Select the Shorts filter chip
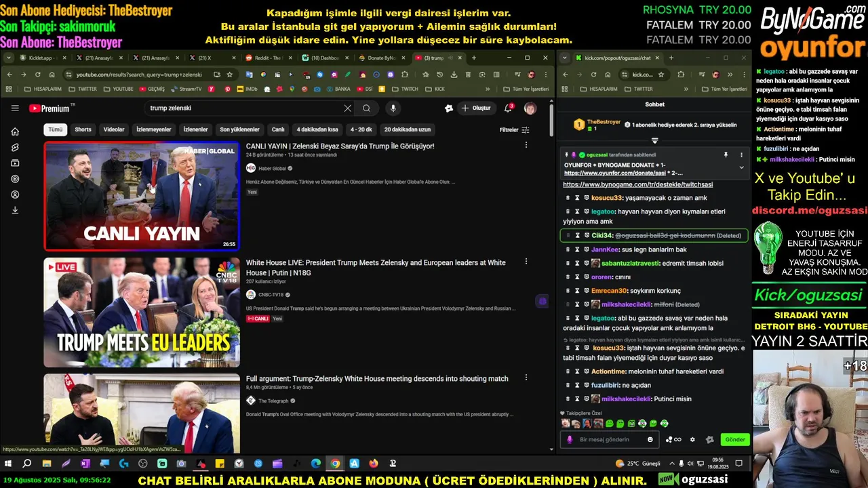This screenshot has height=488, width=868. 83,129
